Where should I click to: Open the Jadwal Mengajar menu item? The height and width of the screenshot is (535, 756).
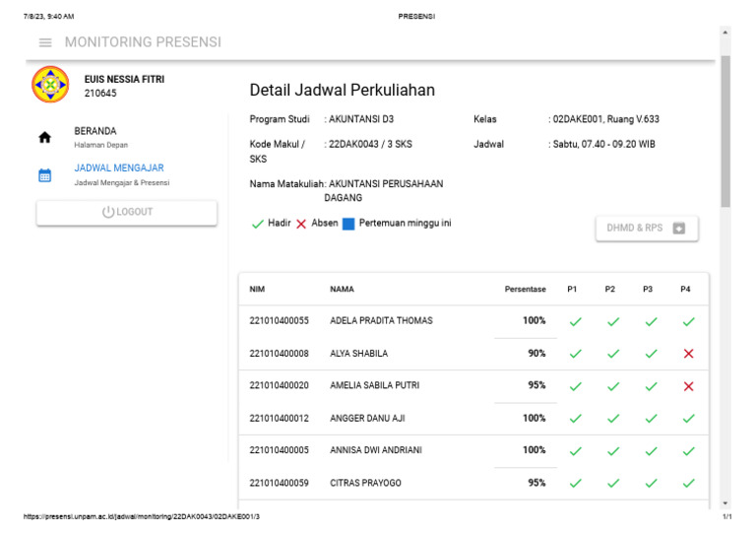tap(119, 174)
